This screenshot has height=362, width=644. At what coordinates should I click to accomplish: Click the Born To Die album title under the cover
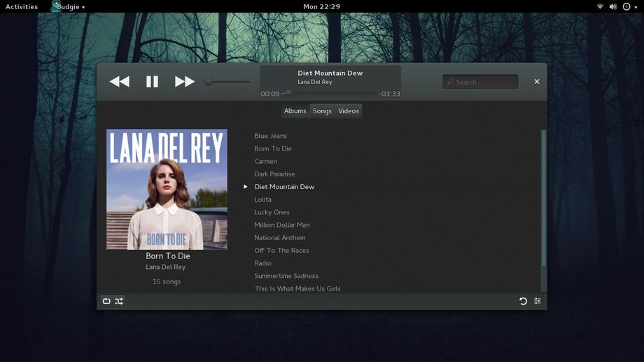(168, 256)
